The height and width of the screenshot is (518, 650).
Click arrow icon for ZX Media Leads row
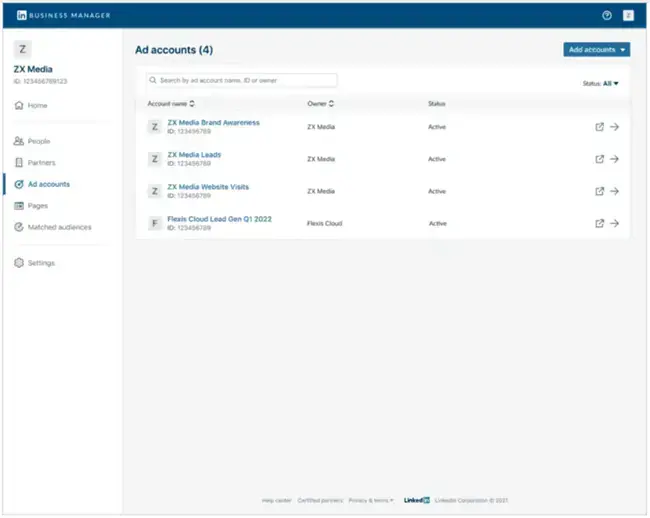tap(615, 159)
